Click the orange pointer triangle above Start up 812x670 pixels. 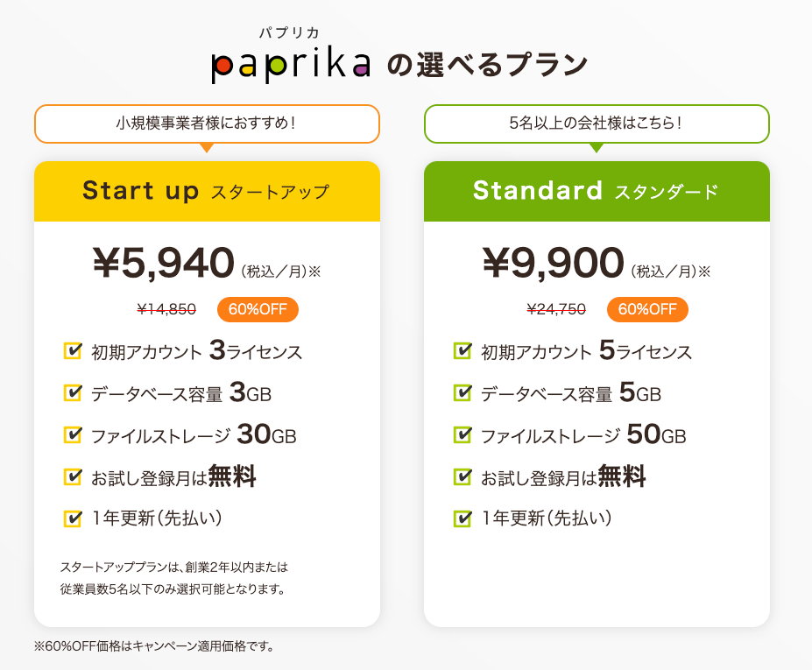coord(207,147)
